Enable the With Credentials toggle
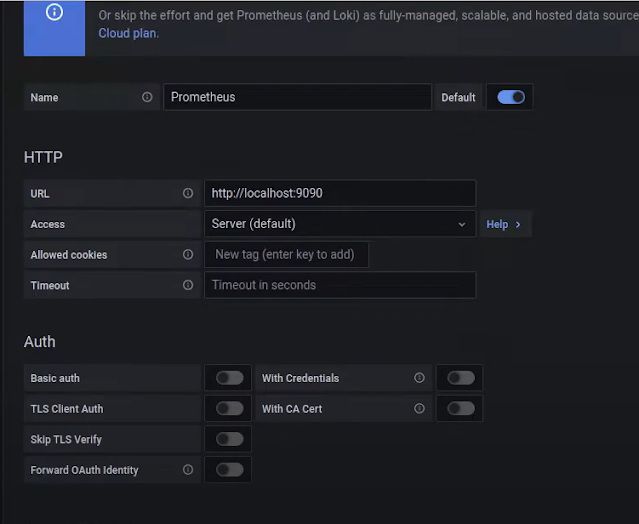 (x=461, y=378)
